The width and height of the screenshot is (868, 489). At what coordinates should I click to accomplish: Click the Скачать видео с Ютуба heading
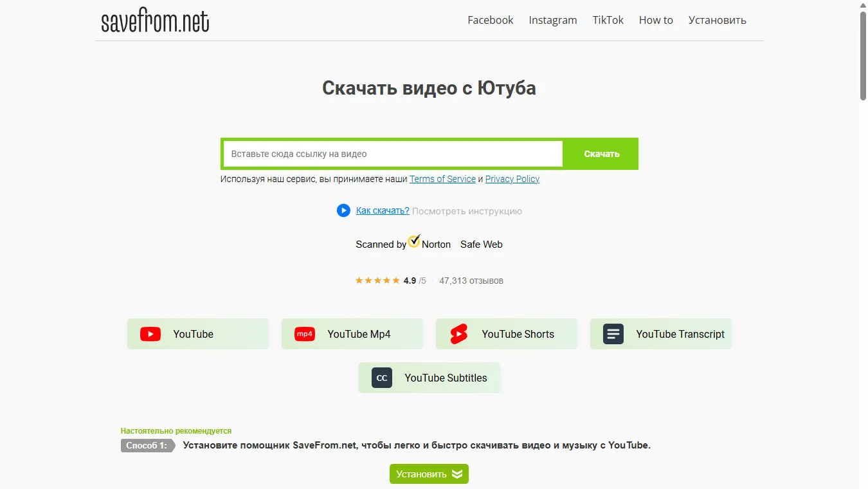[x=429, y=88]
